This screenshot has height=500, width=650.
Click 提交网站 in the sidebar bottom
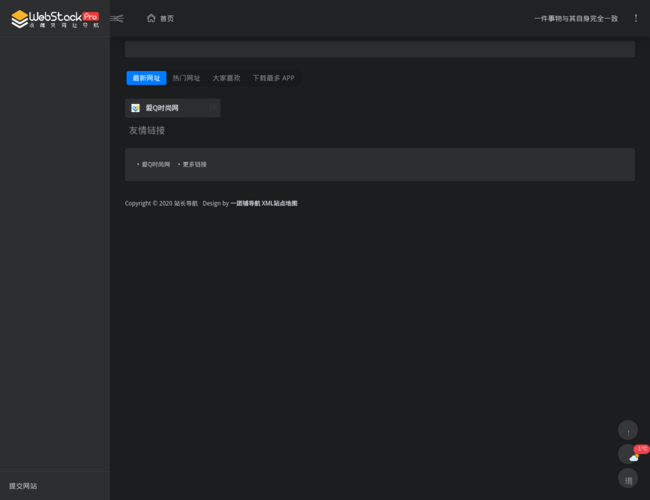point(23,486)
